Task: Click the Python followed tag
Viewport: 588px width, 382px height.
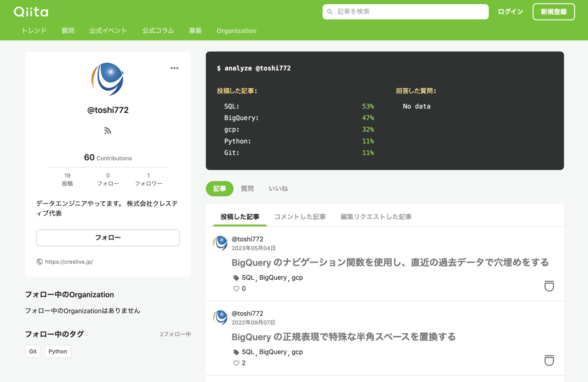Action: pos(58,351)
